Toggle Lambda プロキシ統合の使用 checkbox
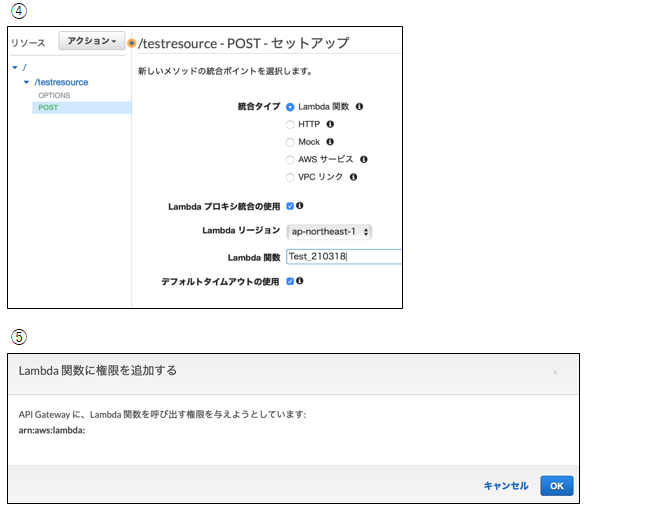Screen dimensions: 665x509 coord(290,206)
